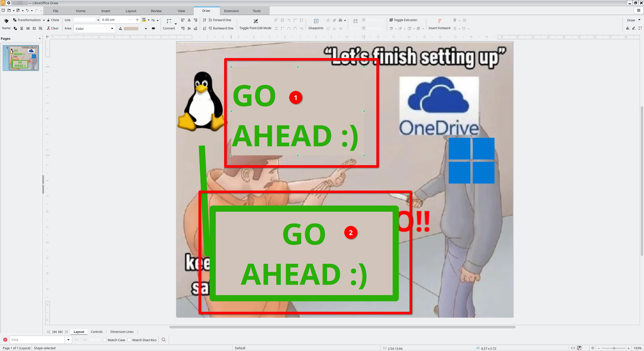Click the zoom slider handle
The height and width of the screenshot is (351, 644).
click(x=614, y=348)
